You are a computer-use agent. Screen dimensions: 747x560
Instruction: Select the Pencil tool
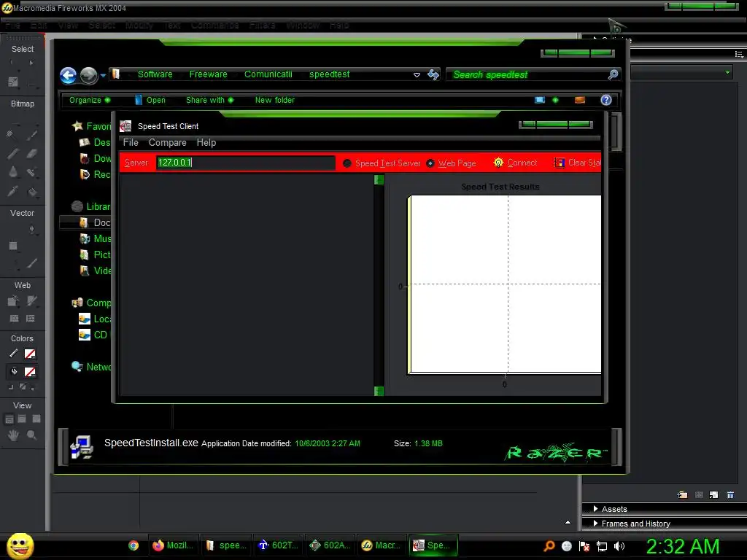13,153
